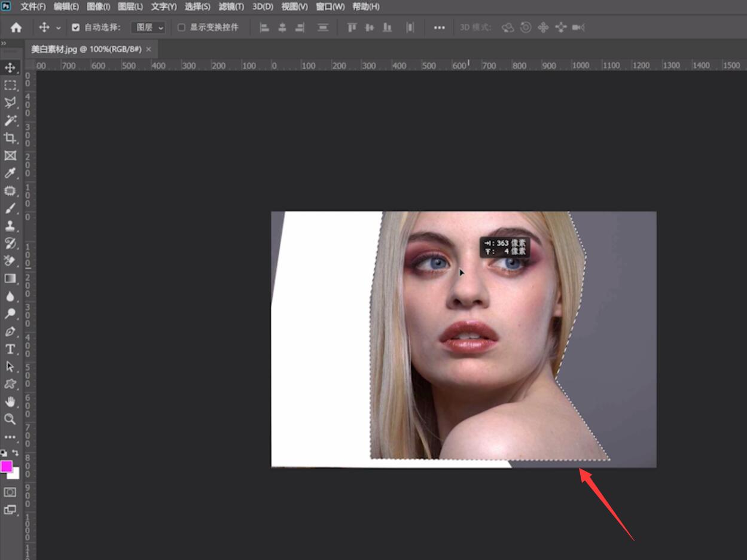The width and height of the screenshot is (747, 560).
Task: Click the 3D roll camera icon
Action: [526, 28]
